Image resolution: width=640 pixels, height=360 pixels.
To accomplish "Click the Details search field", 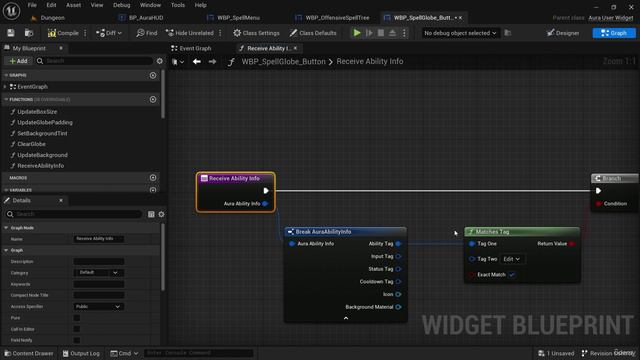I will click(73, 214).
